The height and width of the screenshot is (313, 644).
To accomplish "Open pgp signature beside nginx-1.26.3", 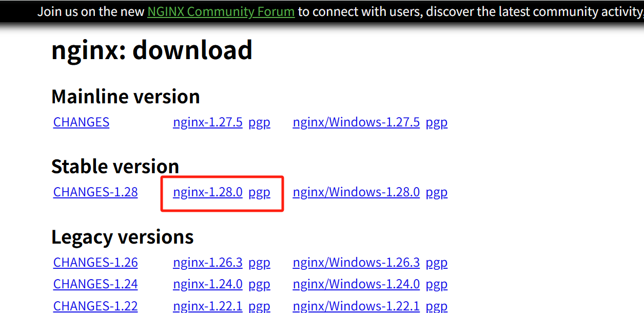I will pyautogui.click(x=259, y=263).
